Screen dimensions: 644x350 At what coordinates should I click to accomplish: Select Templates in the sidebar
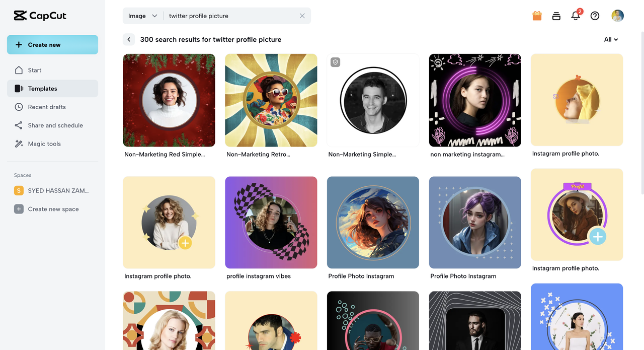(42, 89)
